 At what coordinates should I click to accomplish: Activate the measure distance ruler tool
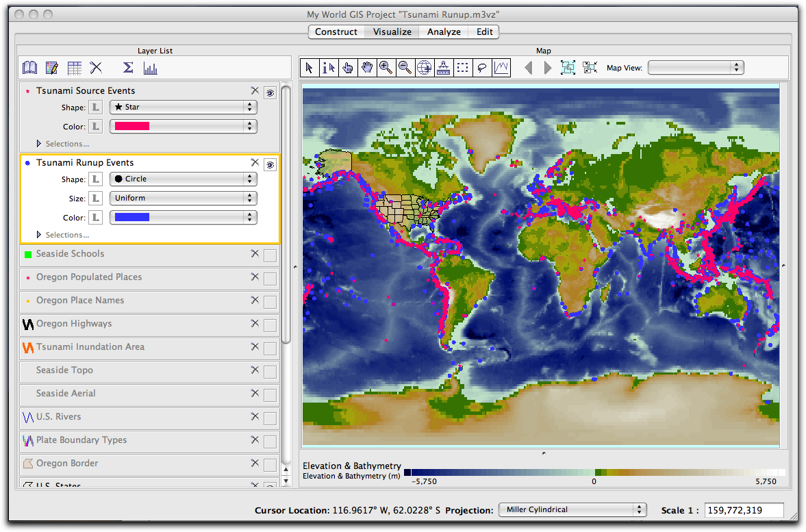[444, 67]
